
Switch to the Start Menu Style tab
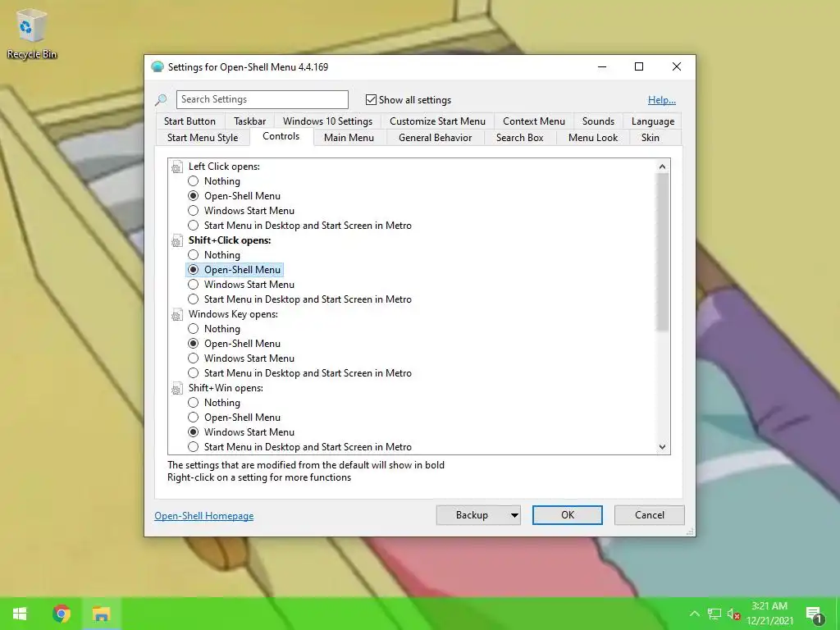pos(203,138)
